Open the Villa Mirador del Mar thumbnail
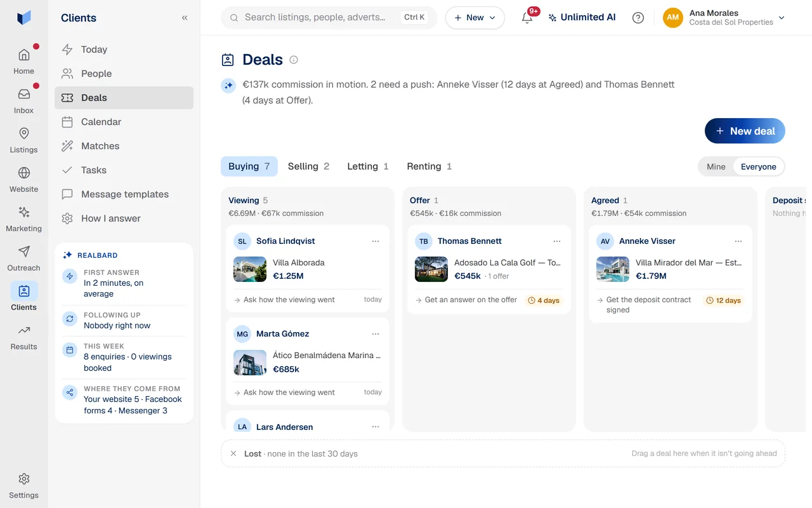 [613, 269]
